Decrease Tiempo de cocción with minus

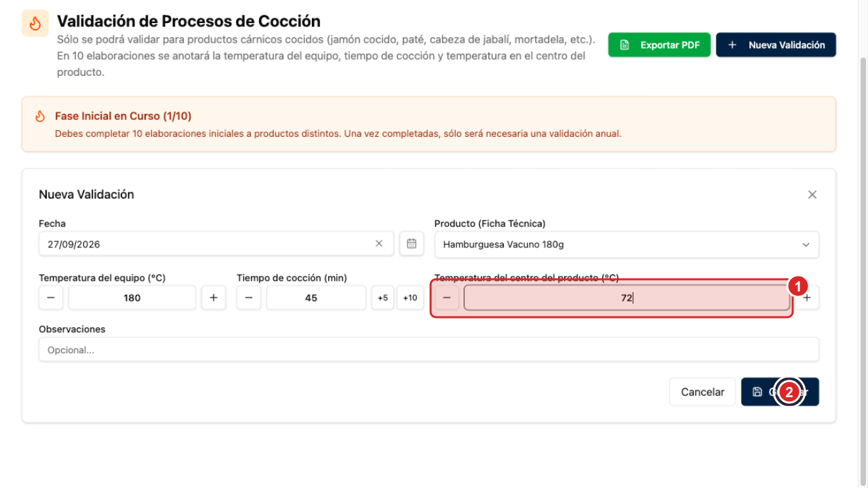coord(249,298)
